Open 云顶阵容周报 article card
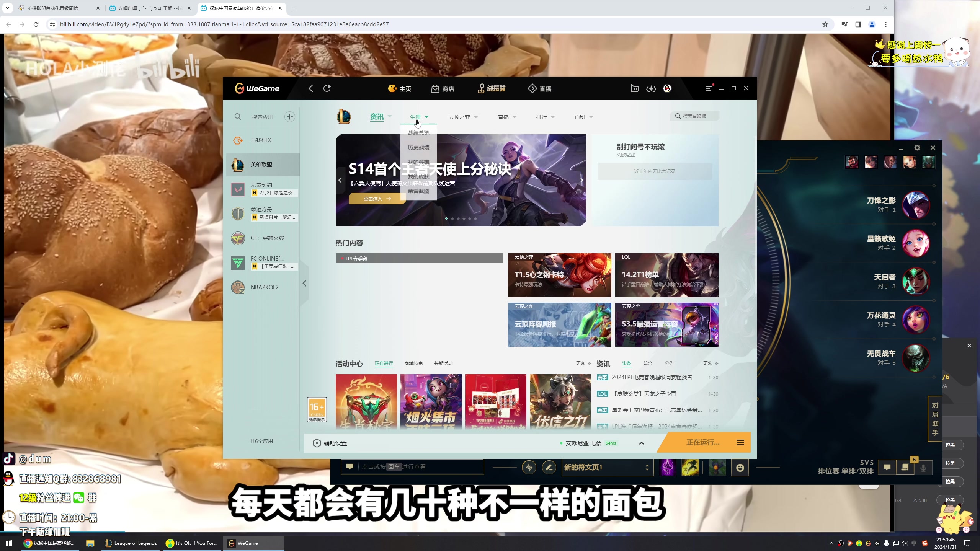Image resolution: width=980 pixels, height=551 pixels. click(559, 324)
